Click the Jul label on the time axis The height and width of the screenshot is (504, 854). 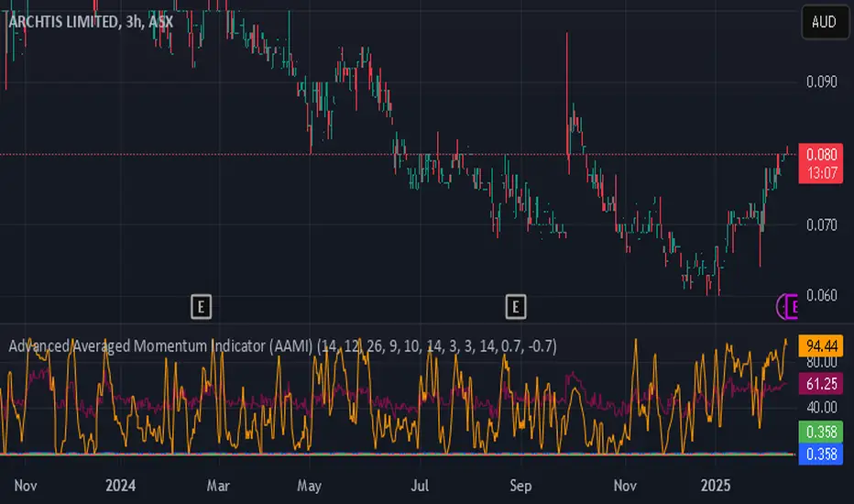tap(420, 486)
